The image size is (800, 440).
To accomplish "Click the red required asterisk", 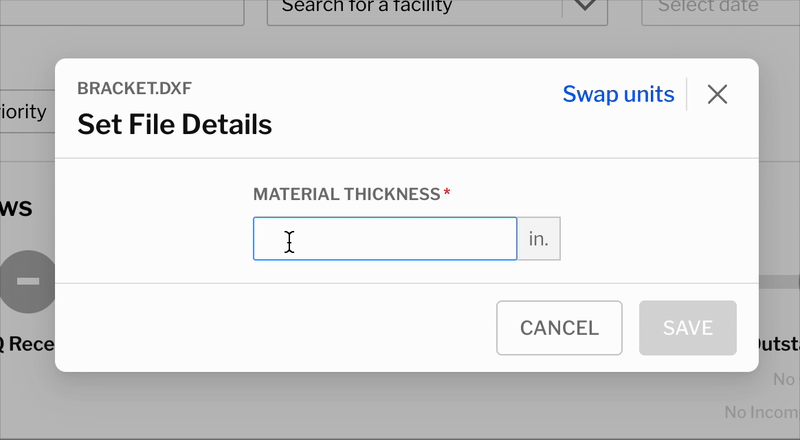I will [x=447, y=192].
